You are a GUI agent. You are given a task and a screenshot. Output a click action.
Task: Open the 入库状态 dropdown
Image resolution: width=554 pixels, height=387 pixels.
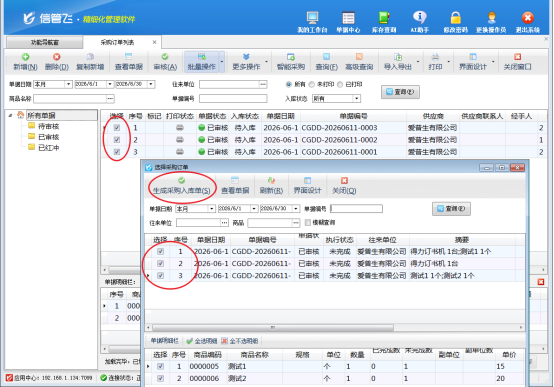tap(357, 98)
